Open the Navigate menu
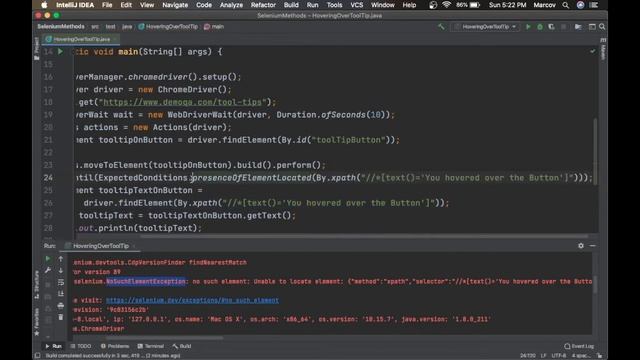640x360 pixels. [x=175, y=5]
